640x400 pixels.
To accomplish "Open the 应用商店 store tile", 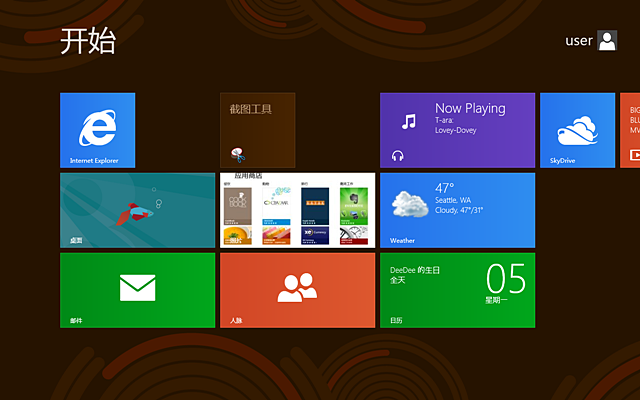I will (x=298, y=210).
